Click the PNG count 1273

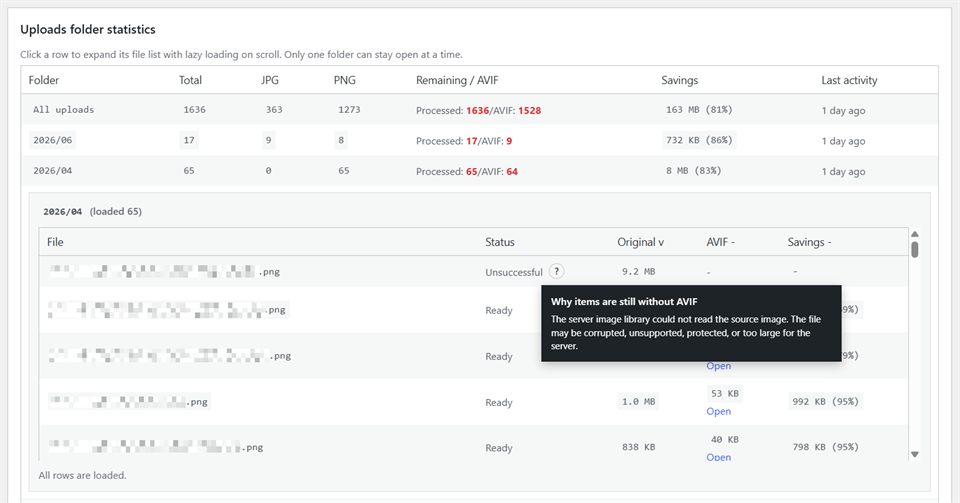pyautogui.click(x=349, y=110)
